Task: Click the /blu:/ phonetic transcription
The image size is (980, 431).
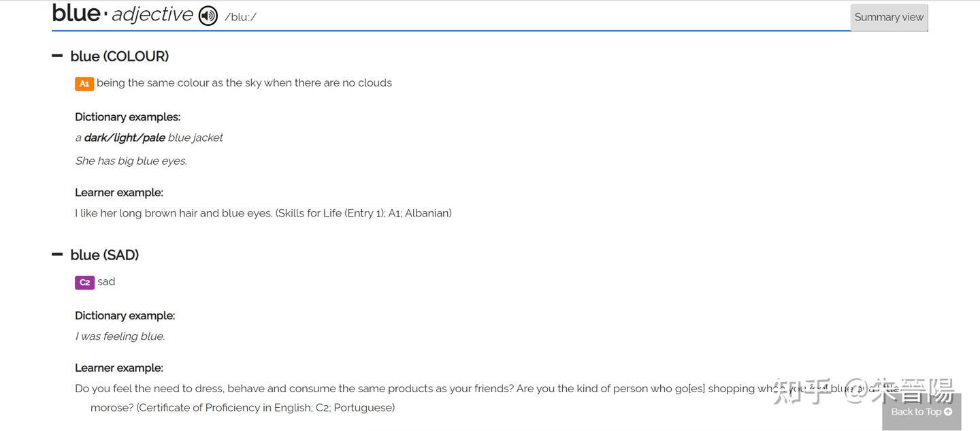Action: pos(240,17)
